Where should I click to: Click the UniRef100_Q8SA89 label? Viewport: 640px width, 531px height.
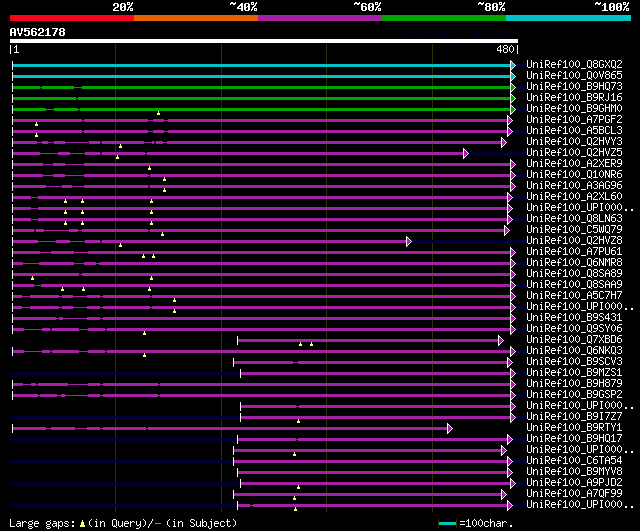coord(574,274)
